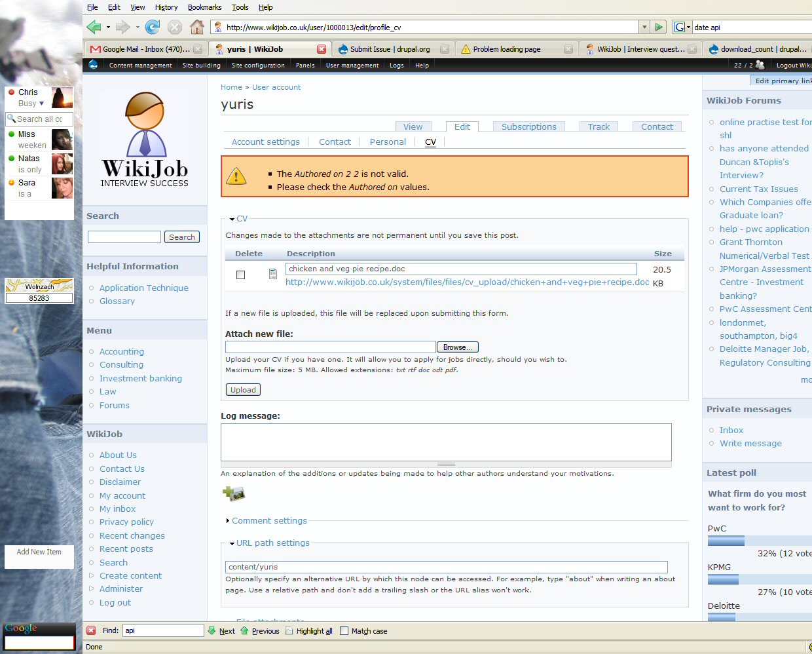Image resolution: width=812 pixels, height=654 pixels.
Task: Open the Subscriptions tab
Action: point(529,126)
